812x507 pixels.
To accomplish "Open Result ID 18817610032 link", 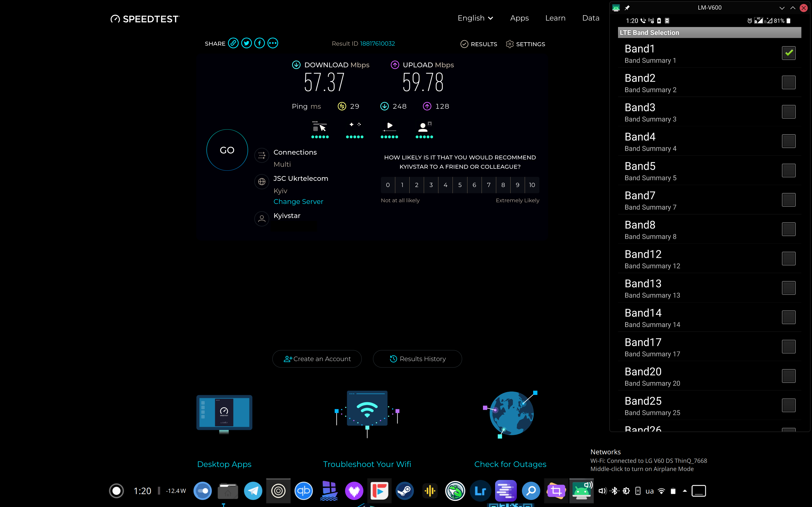I will (x=377, y=44).
